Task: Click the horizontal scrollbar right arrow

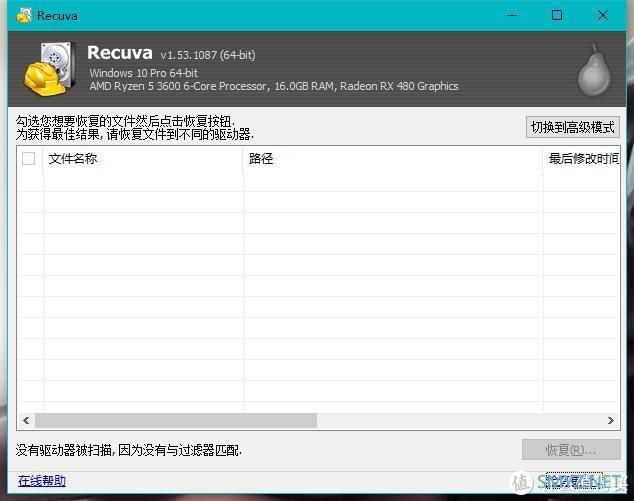Action: pos(611,421)
